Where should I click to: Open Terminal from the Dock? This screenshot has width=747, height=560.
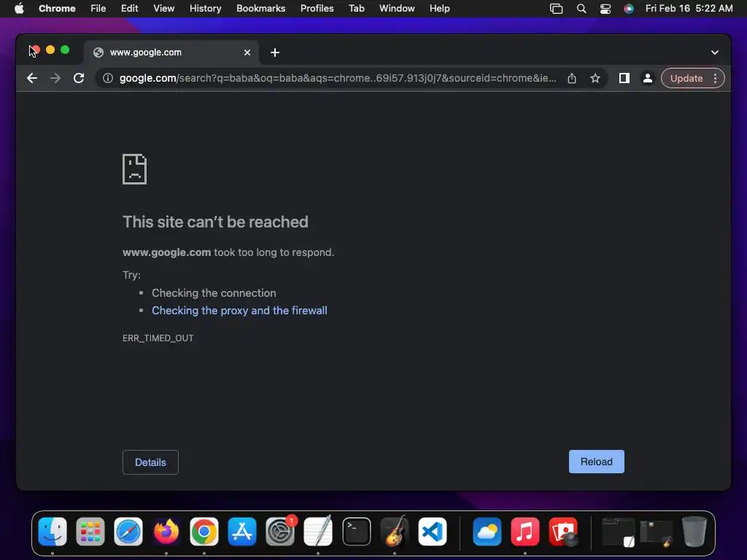[356, 532]
